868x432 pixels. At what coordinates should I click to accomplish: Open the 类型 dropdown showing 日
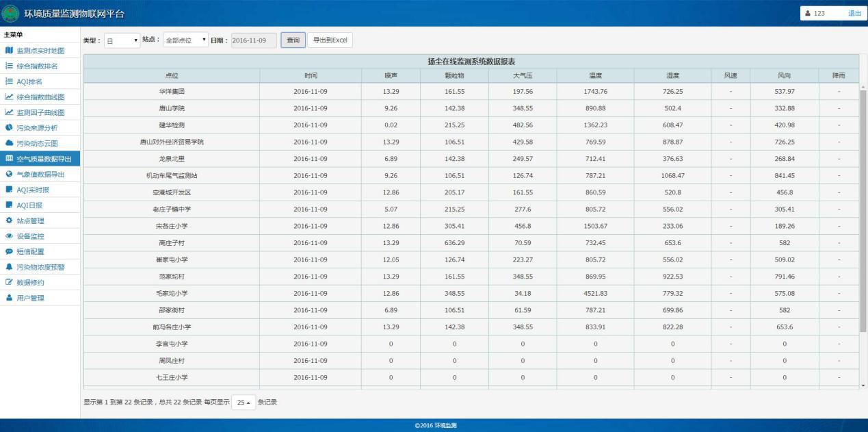click(122, 40)
